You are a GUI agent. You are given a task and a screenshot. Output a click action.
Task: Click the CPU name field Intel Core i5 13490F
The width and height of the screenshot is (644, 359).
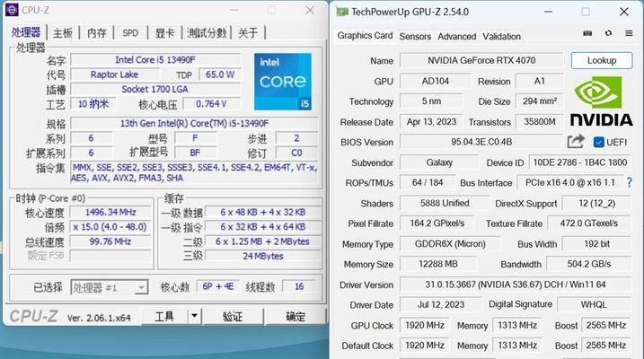point(155,60)
